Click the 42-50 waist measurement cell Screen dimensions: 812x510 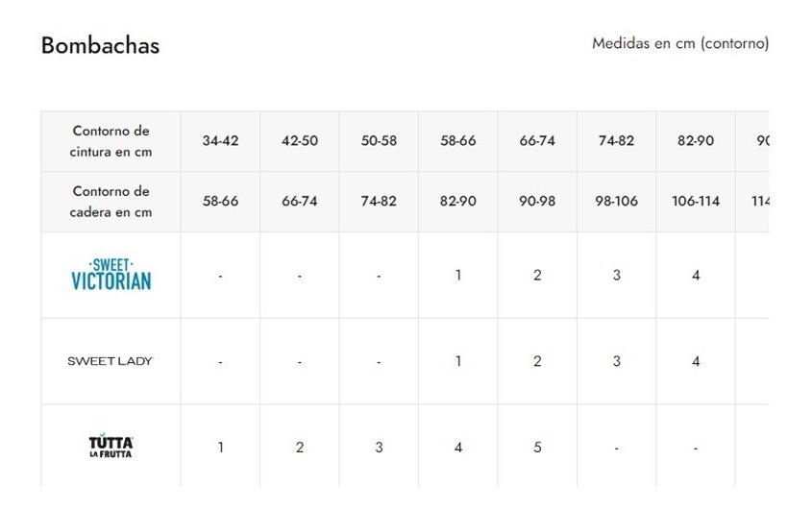click(x=300, y=141)
